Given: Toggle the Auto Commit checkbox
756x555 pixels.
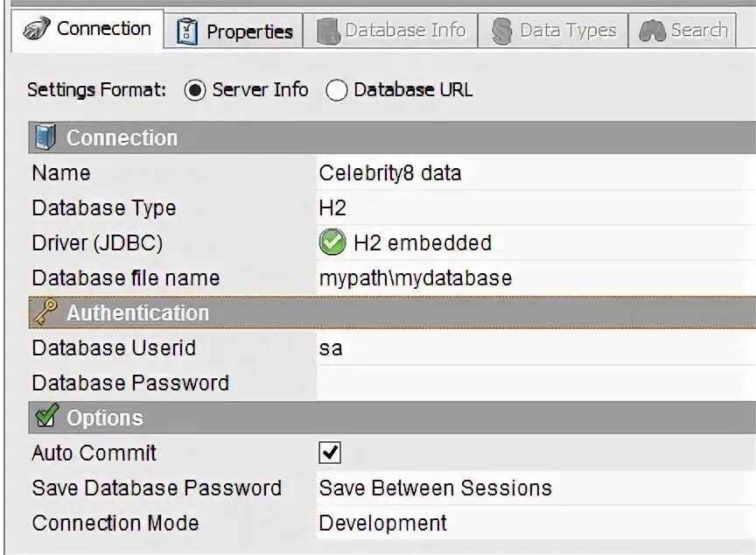Looking at the screenshot, I should (330, 453).
